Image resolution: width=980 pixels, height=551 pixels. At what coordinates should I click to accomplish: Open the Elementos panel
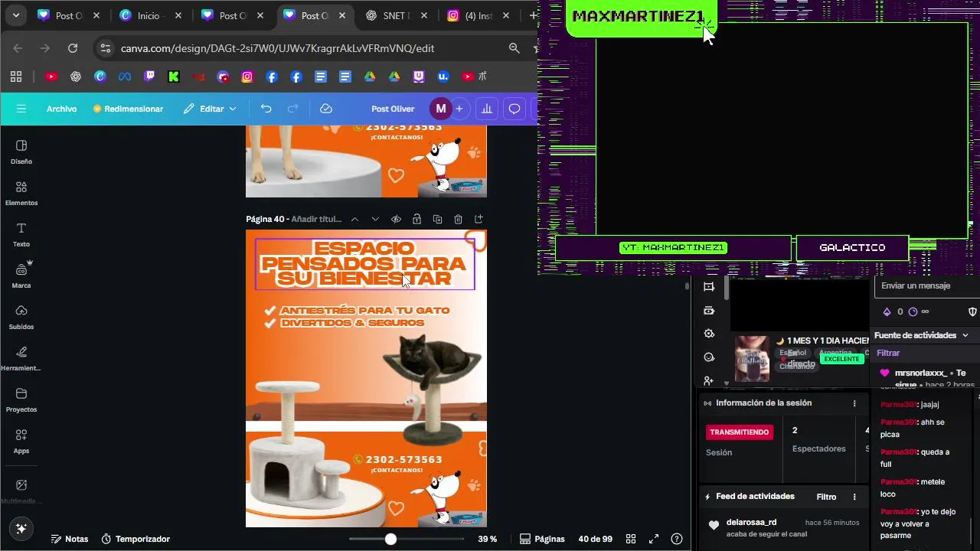click(x=21, y=194)
